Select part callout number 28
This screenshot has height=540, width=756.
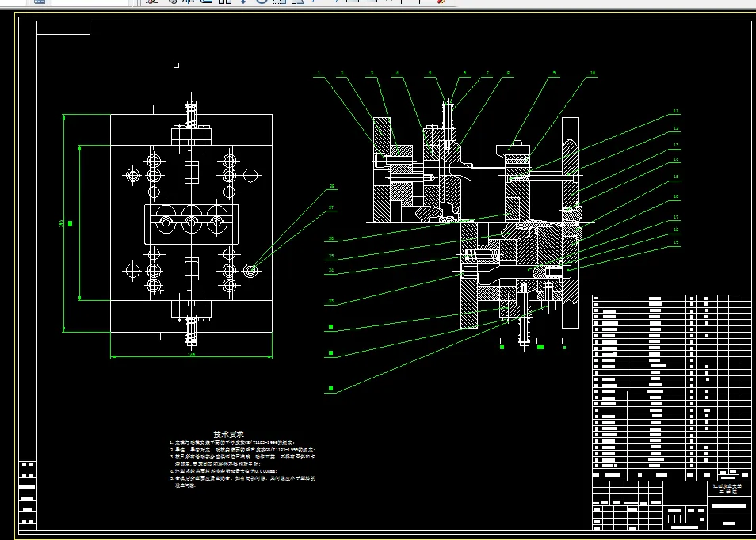[x=332, y=186]
